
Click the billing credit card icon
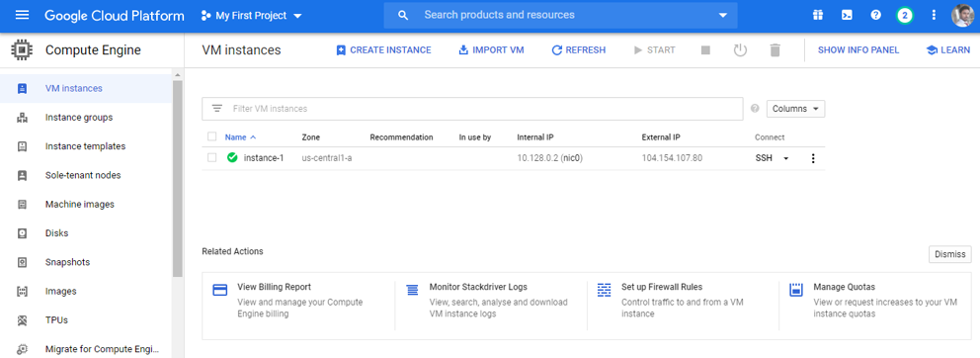220,290
